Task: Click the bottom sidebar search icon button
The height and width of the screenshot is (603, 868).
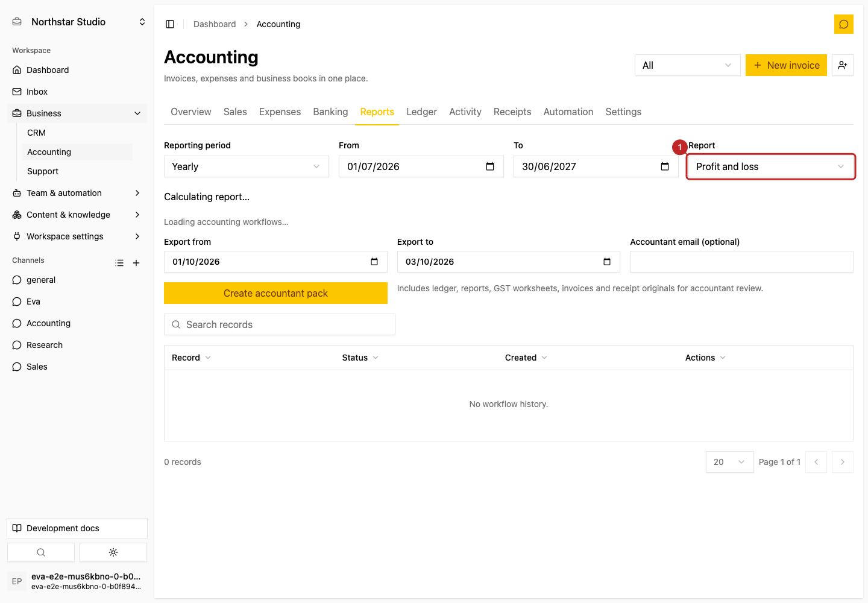Action: (41, 552)
